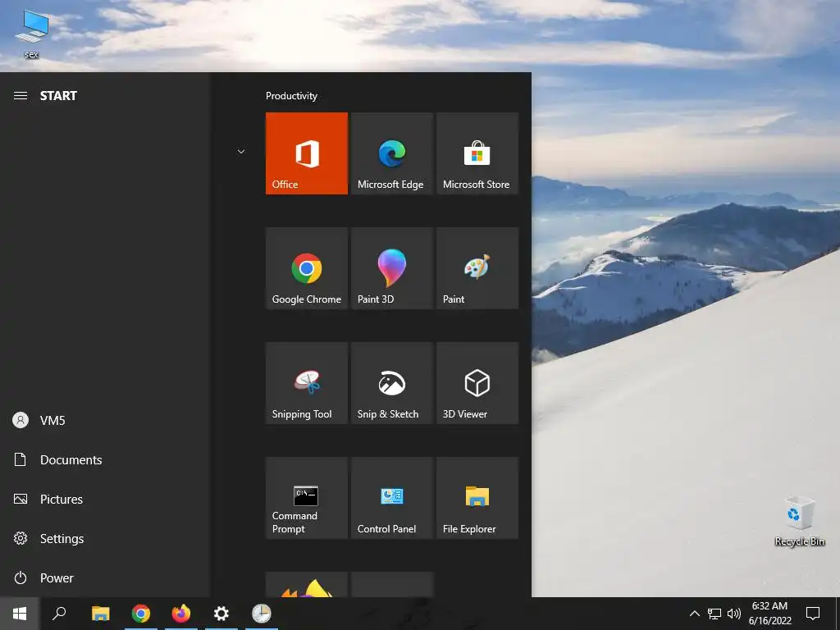Click the Power button in Start
Viewport: 840px width, 630px height.
(x=104, y=578)
